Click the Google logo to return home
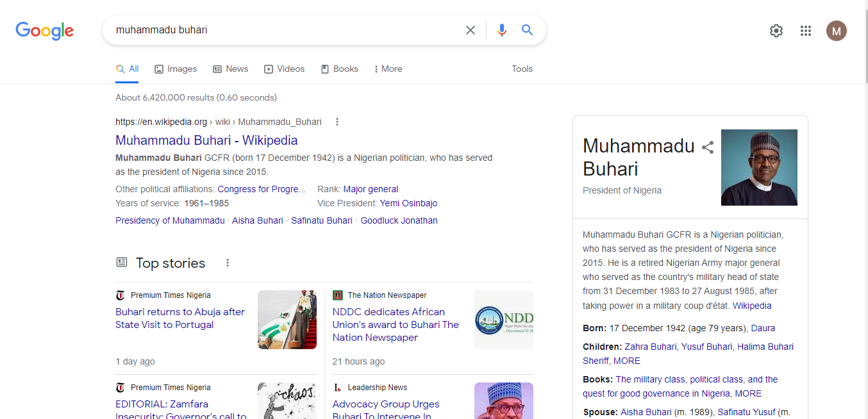 click(44, 31)
